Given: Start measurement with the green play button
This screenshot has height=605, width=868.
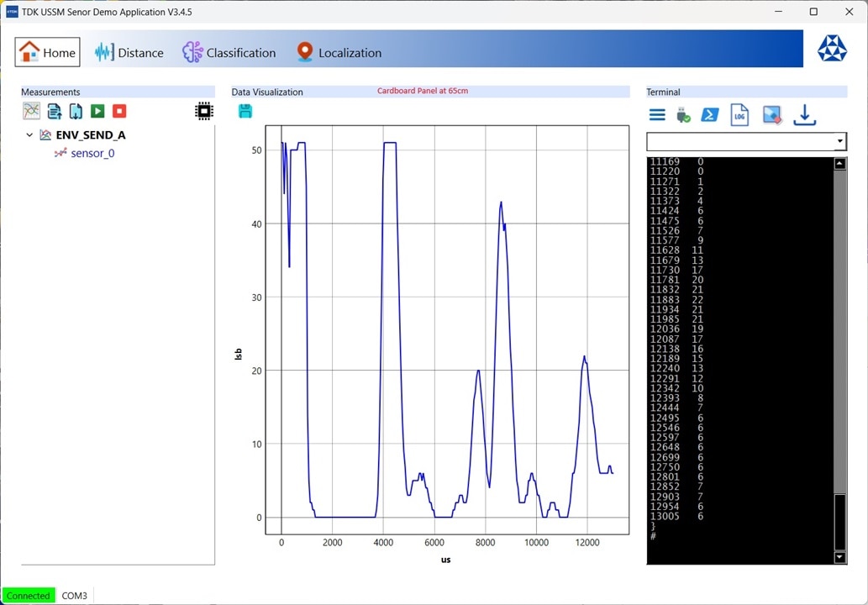Looking at the screenshot, I should pos(97,111).
